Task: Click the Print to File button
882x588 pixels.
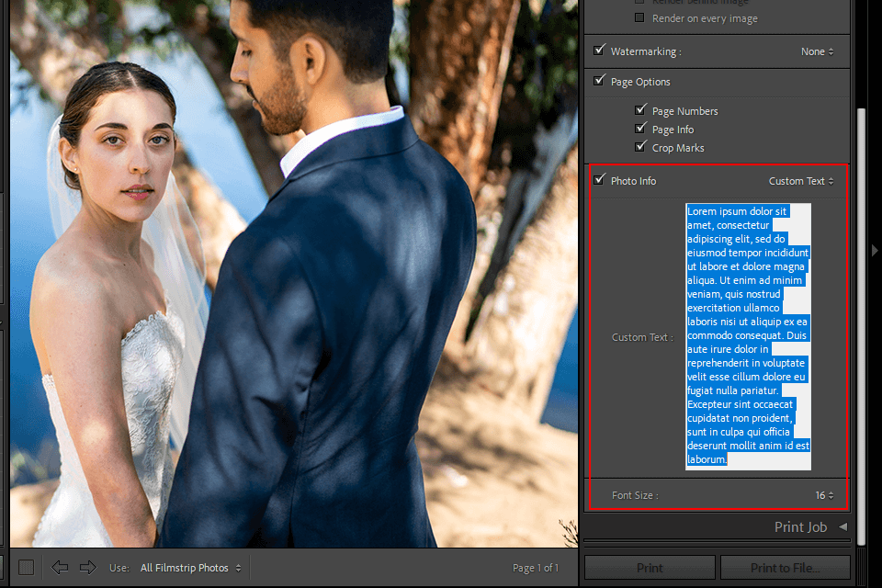Action: pyautogui.click(x=785, y=568)
